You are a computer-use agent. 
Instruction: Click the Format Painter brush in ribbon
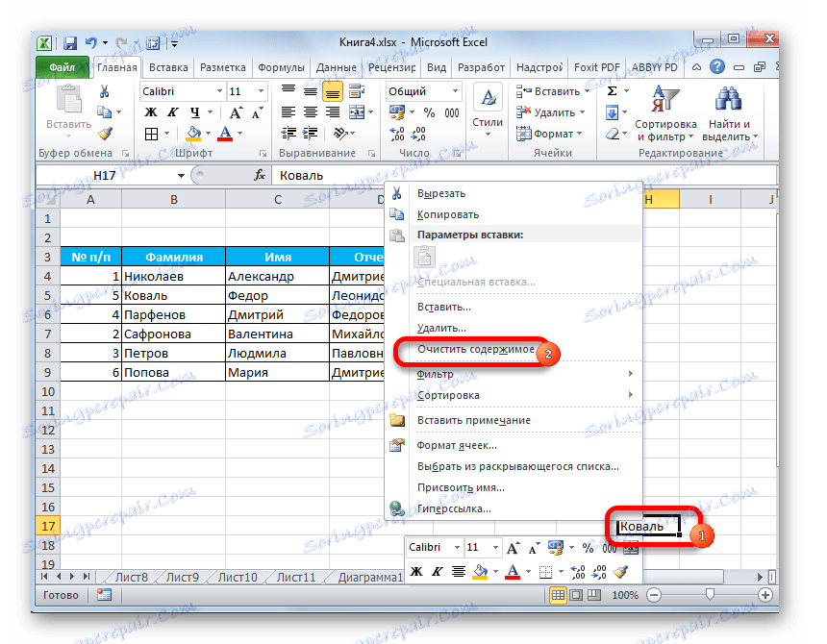click(105, 134)
